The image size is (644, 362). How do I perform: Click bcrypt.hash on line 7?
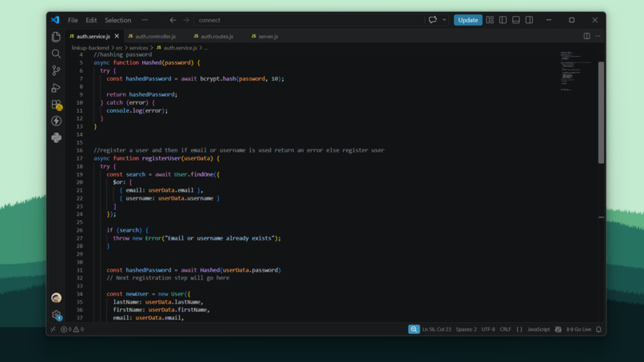click(217, 78)
